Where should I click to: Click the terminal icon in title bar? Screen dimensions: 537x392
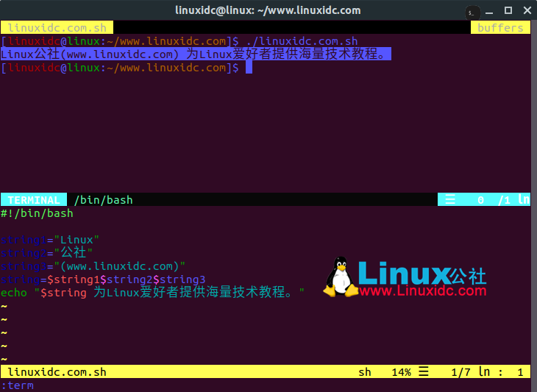(x=472, y=13)
